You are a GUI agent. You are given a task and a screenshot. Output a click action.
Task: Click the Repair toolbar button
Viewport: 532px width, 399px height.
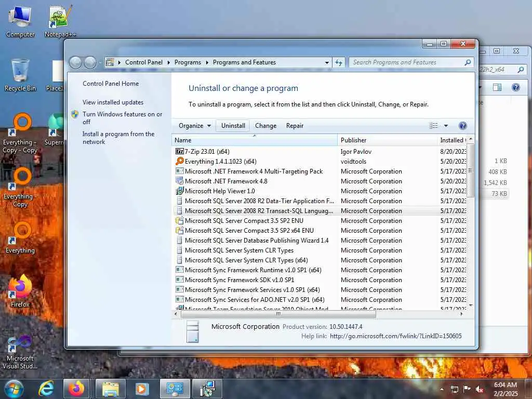295,126
